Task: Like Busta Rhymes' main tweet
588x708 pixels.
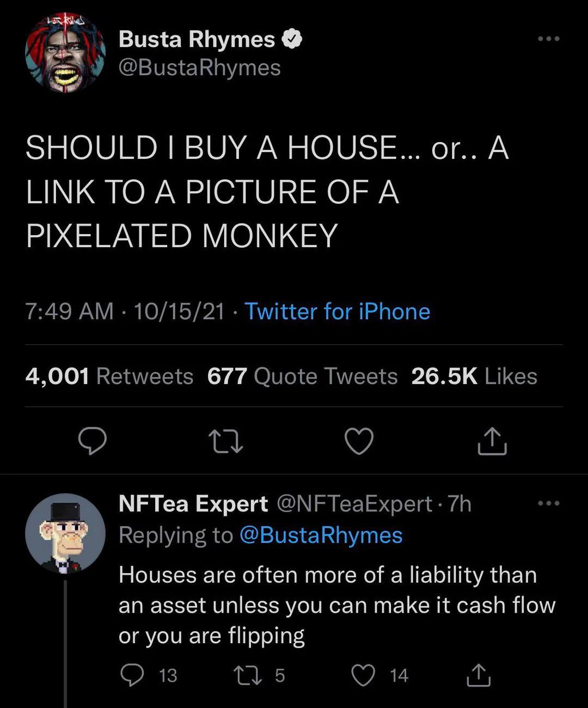Action: (x=359, y=441)
